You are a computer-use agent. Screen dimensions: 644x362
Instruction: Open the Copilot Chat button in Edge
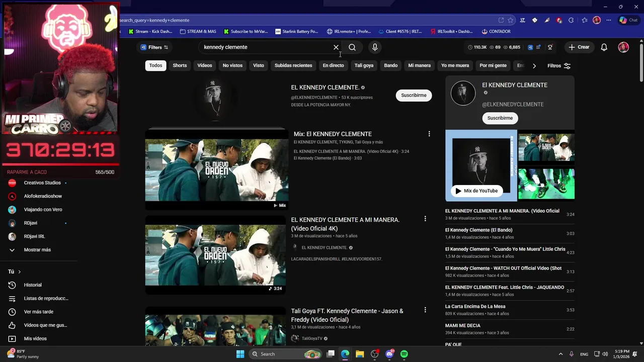coord(628,20)
